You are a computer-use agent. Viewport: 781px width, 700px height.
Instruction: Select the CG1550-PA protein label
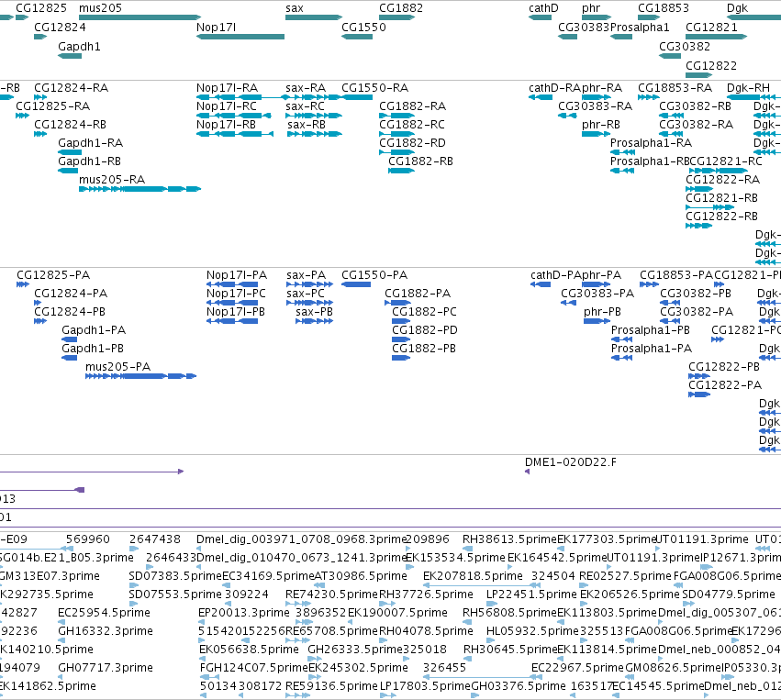(374, 275)
